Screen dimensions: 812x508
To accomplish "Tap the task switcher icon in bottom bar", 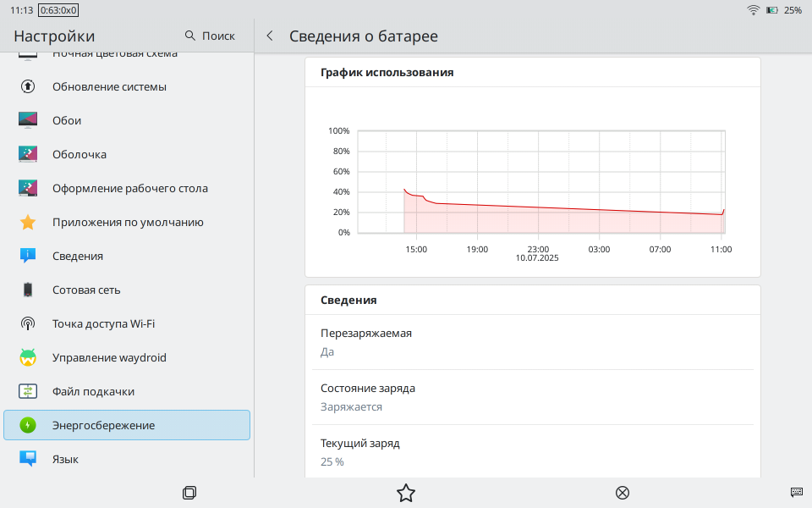I will coord(189,493).
